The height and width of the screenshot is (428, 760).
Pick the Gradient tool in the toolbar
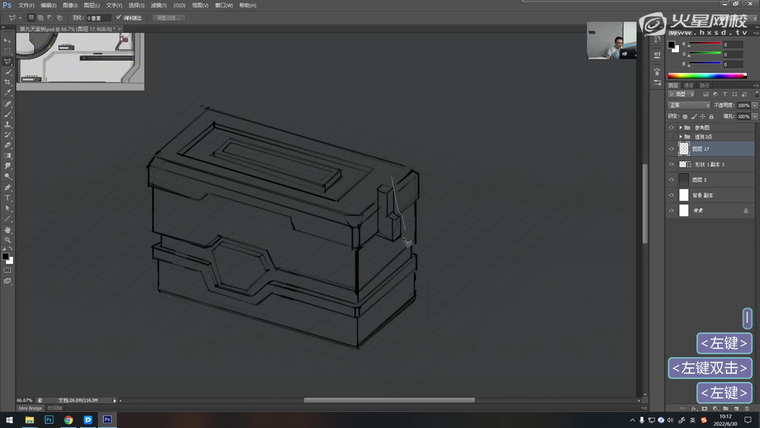click(x=7, y=156)
